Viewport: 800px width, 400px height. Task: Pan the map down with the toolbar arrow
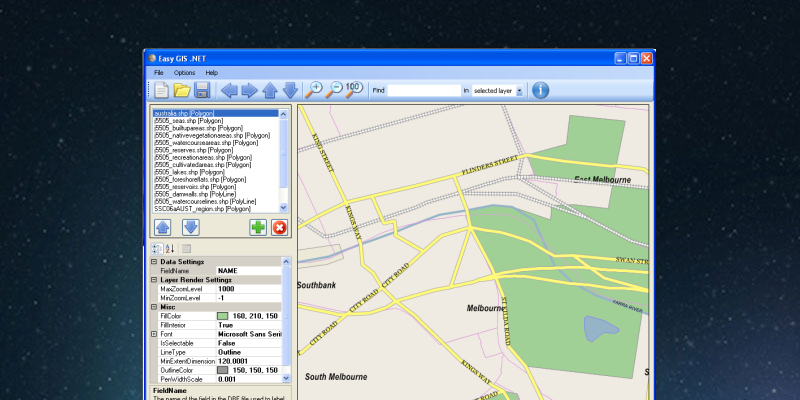tap(290, 90)
